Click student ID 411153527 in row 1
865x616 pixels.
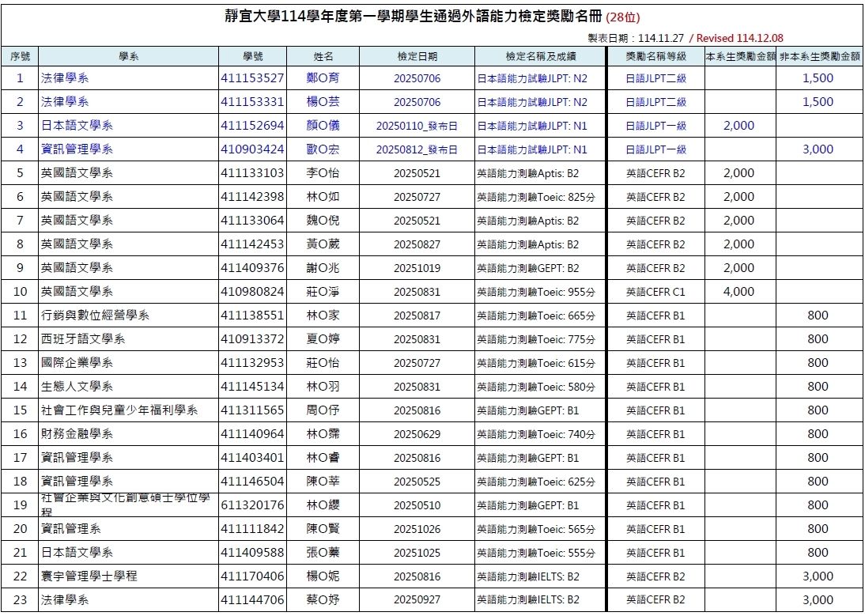pos(252,78)
